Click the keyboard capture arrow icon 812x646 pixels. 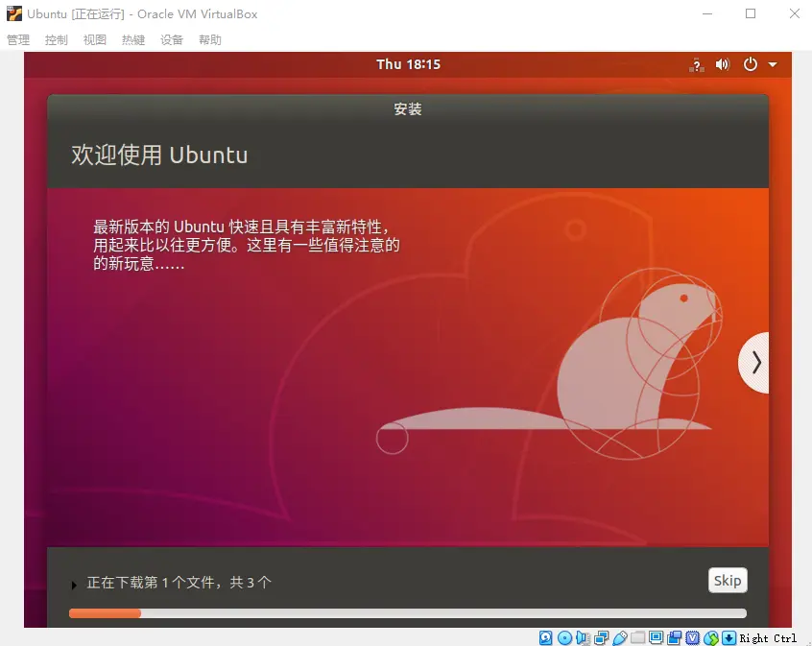(728, 637)
